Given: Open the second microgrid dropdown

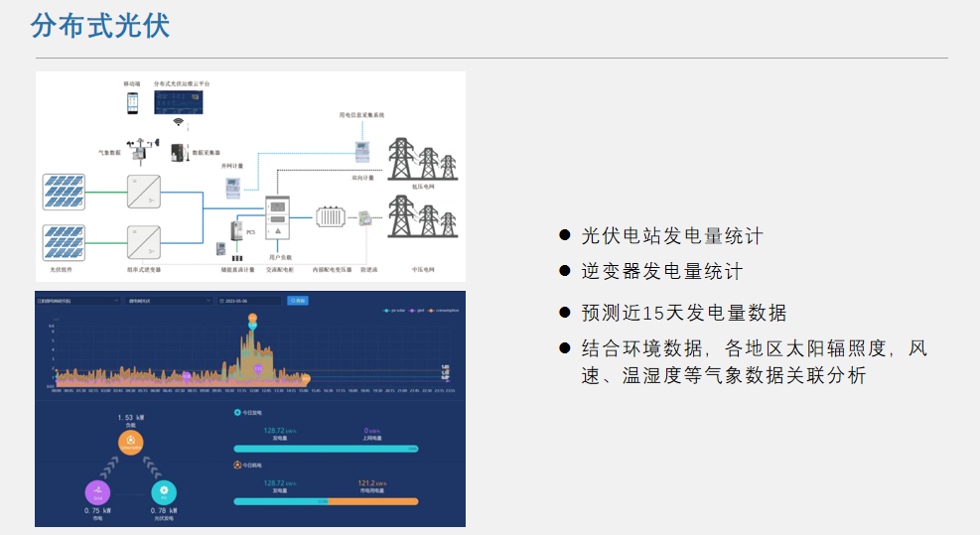Looking at the screenshot, I should tap(167, 300).
